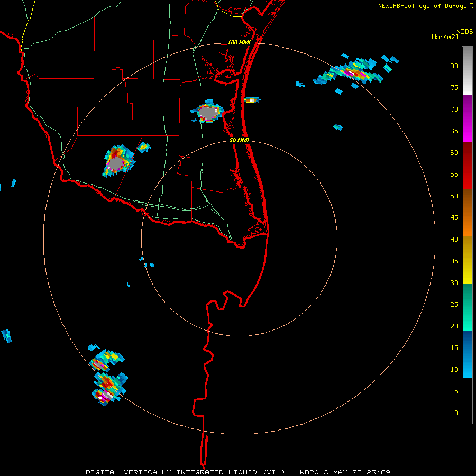Click the 75 value on color scale
Viewport: 476px width, 476px height.
pos(454,87)
